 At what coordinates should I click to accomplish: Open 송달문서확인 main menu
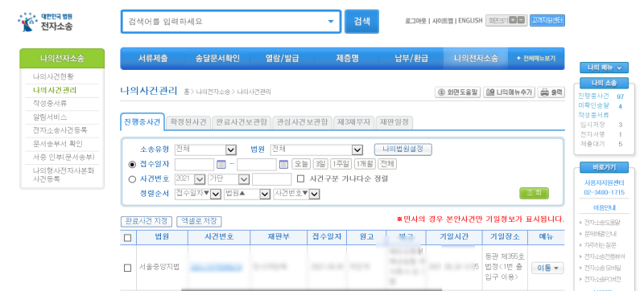217,59
